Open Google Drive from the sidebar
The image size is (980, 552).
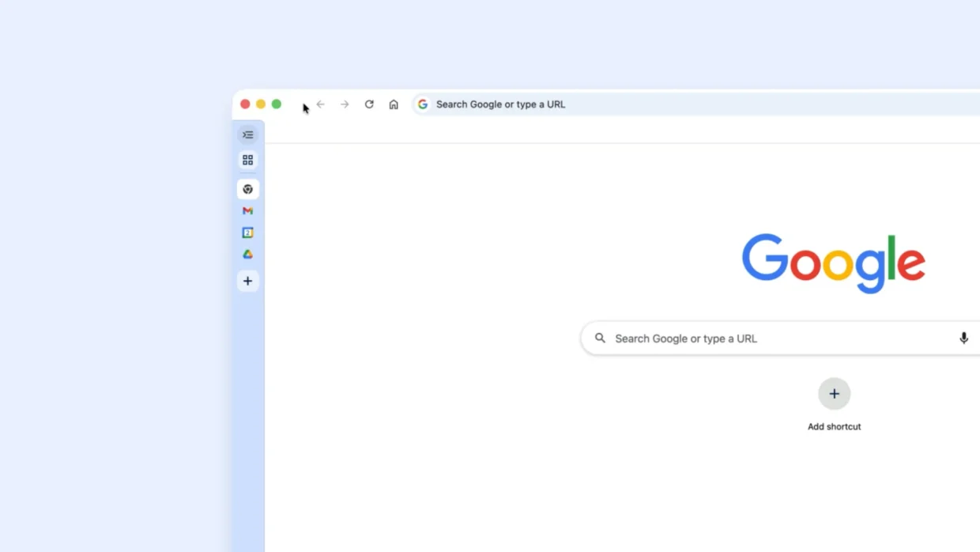click(x=247, y=254)
